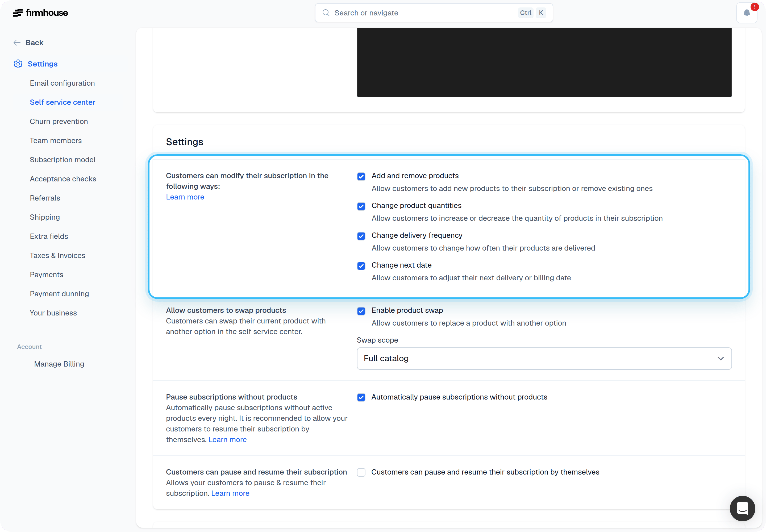The height and width of the screenshot is (532, 766).
Task: Uncheck Automatically pause subscriptions without products
Action: point(361,397)
